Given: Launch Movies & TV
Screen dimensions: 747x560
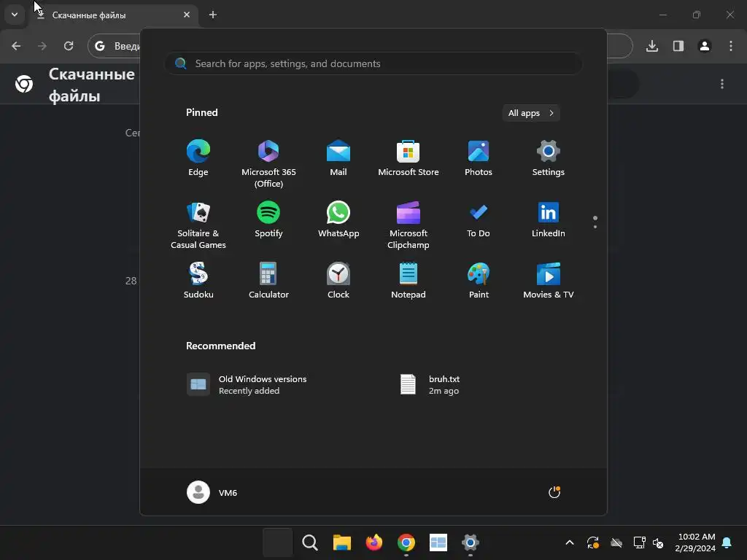Looking at the screenshot, I should (549, 281).
